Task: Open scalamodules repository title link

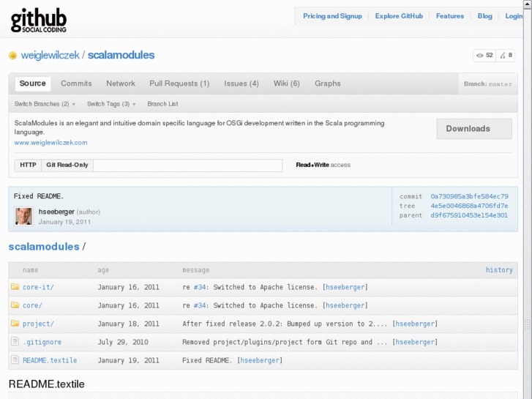Action: (x=121, y=55)
